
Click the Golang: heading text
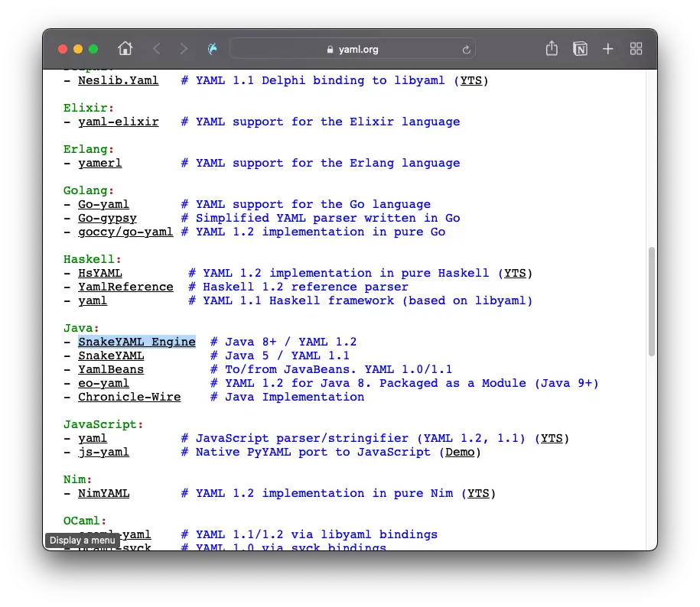pyautogui.click(x=89, y=190)
